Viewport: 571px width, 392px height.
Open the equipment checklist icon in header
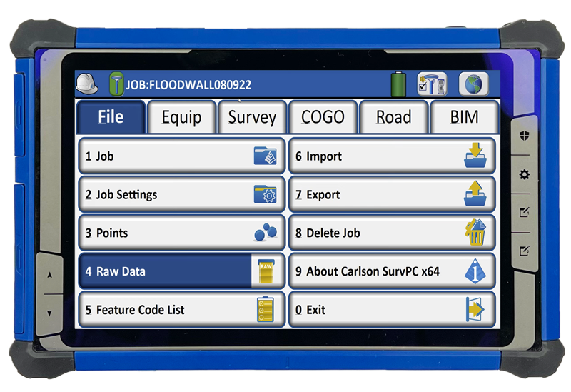point(431,84)
